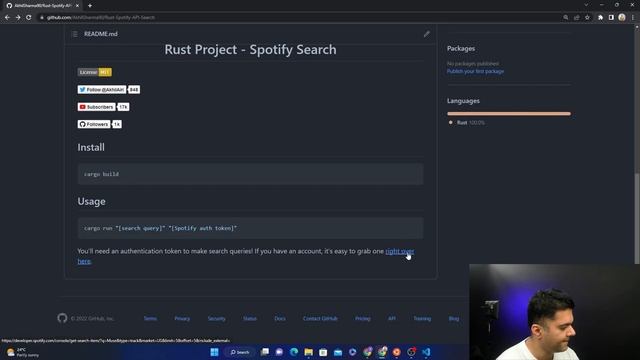Reload the page with the refresh icon
The image size is (640, 360).
pos(29,17)
